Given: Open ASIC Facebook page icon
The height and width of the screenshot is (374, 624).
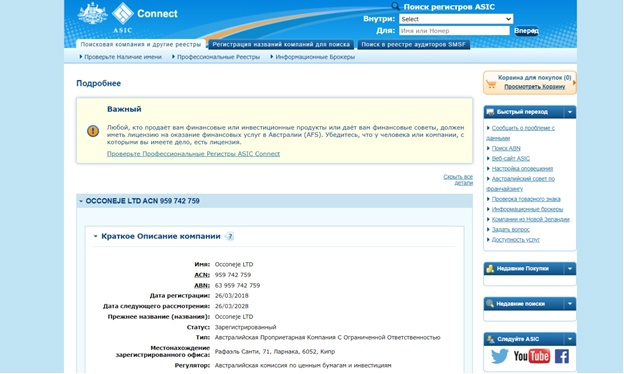Looking at the screenshot, I should [x=562, y=356].
